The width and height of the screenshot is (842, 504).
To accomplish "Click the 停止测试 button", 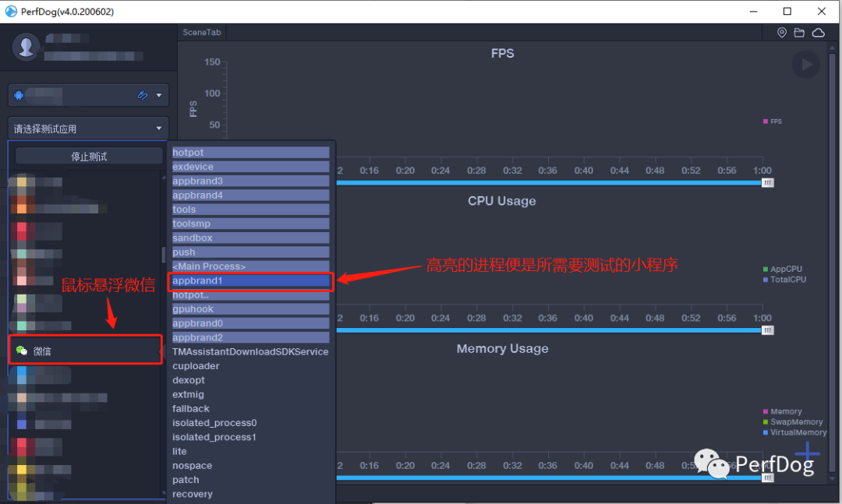I will click(x=89, y=157).
